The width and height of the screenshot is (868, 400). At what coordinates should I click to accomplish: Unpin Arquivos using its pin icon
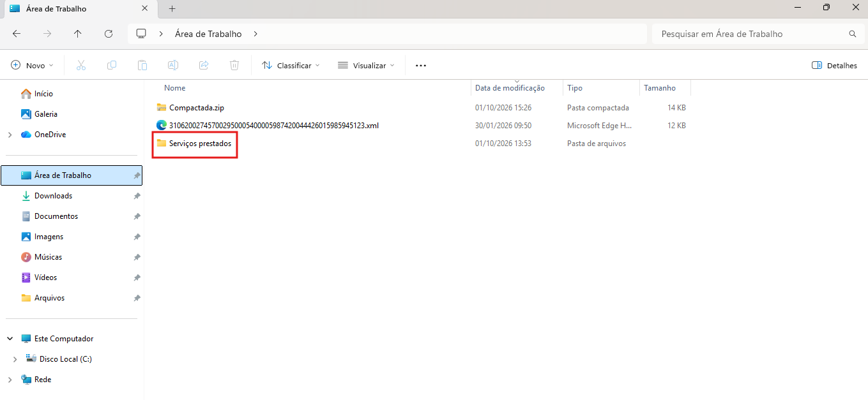pos(137,298)
